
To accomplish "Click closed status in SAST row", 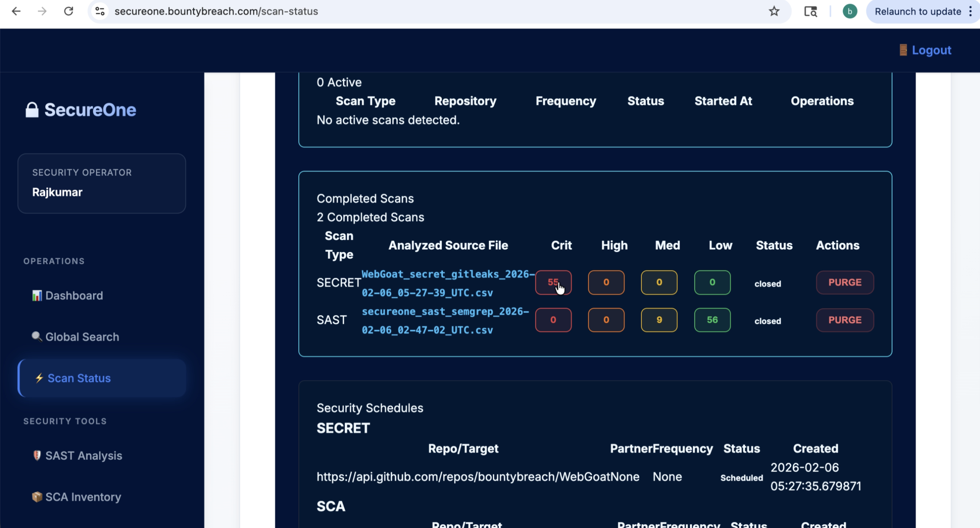I will click(x=768, y=321).
